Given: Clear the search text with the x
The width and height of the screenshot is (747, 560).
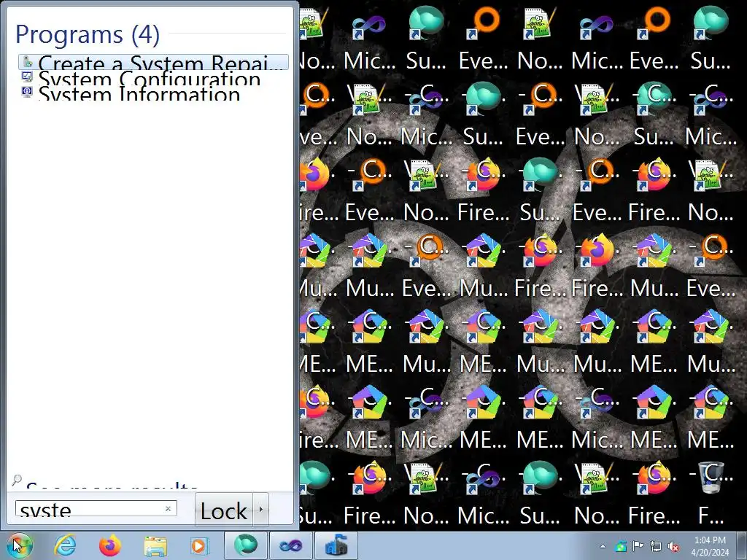Looking at the screenshot, I should (x=168, y=508).
